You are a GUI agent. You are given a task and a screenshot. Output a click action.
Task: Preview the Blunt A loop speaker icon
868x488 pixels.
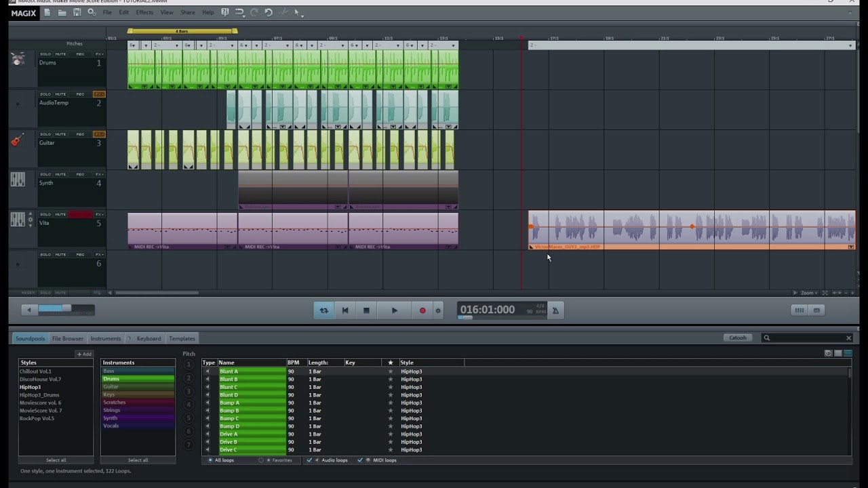tap(208, 371)
